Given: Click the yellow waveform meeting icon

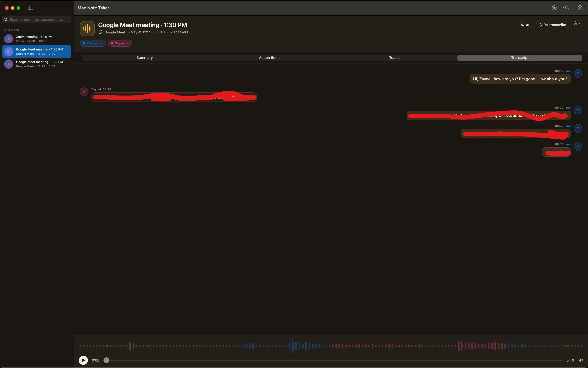Looking at the screenshot, I should tap(87, 28).
